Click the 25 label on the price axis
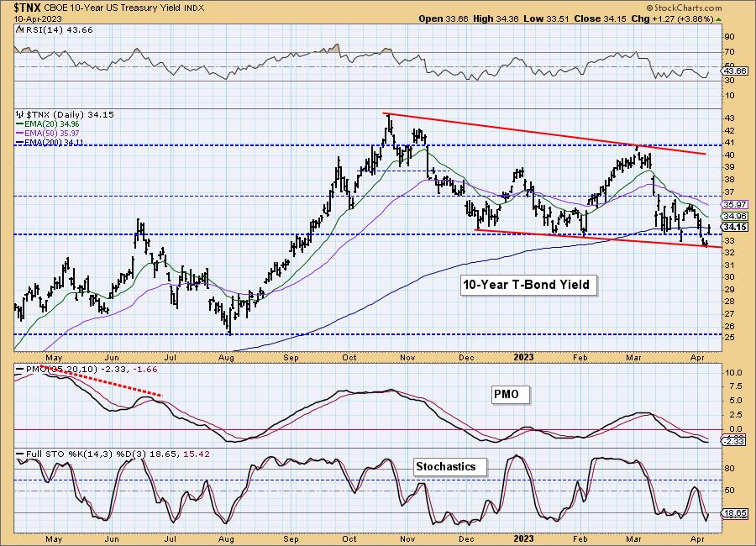This screenshot has width=756, height=546. tap(729, 338)
